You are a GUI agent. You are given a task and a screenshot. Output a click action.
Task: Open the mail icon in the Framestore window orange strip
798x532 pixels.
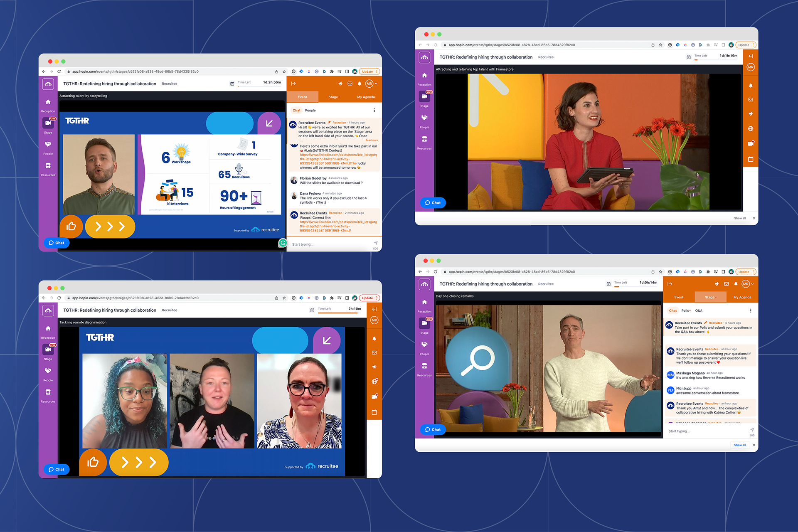pyautogui.click(x=751, y=100)
